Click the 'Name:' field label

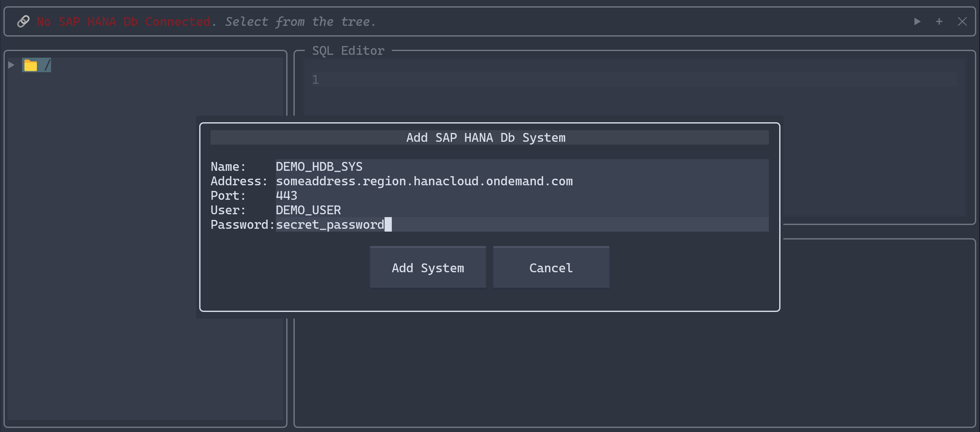click(x=228, y=167)
